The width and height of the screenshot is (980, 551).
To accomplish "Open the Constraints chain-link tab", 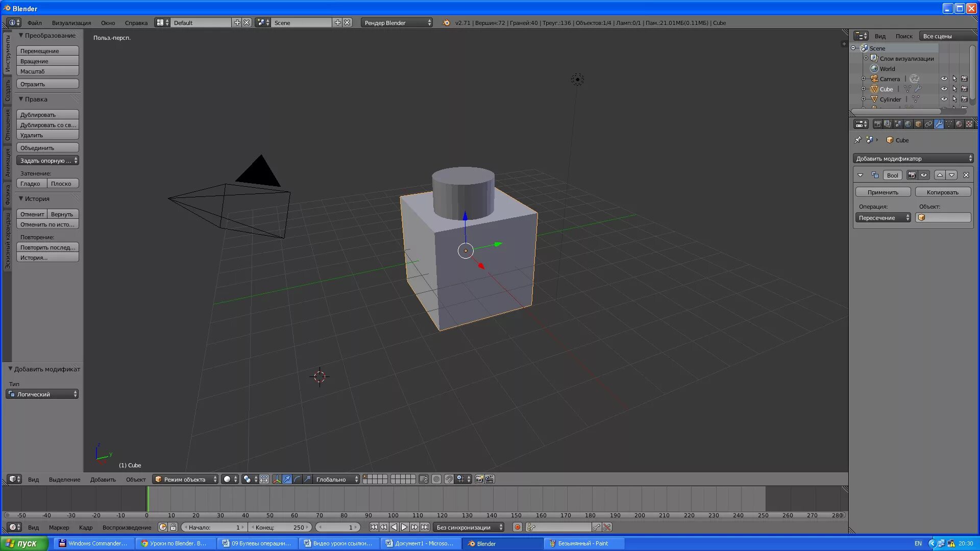I will (928, 124).
